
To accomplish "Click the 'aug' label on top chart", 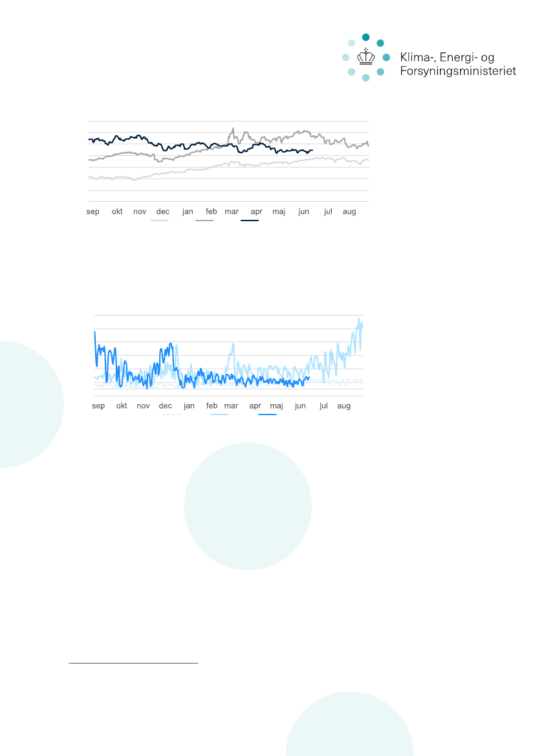I will click(x=349, y=211).
